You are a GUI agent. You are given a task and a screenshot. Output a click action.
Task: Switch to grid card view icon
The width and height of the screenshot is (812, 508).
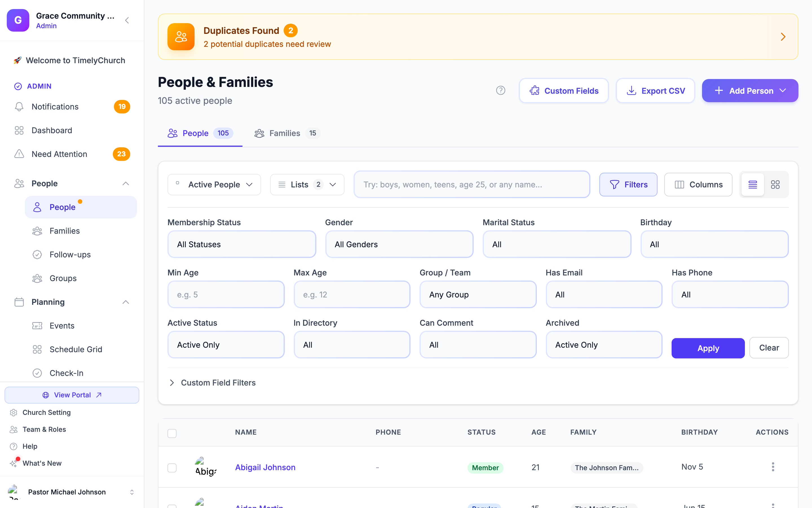[775, 185]
